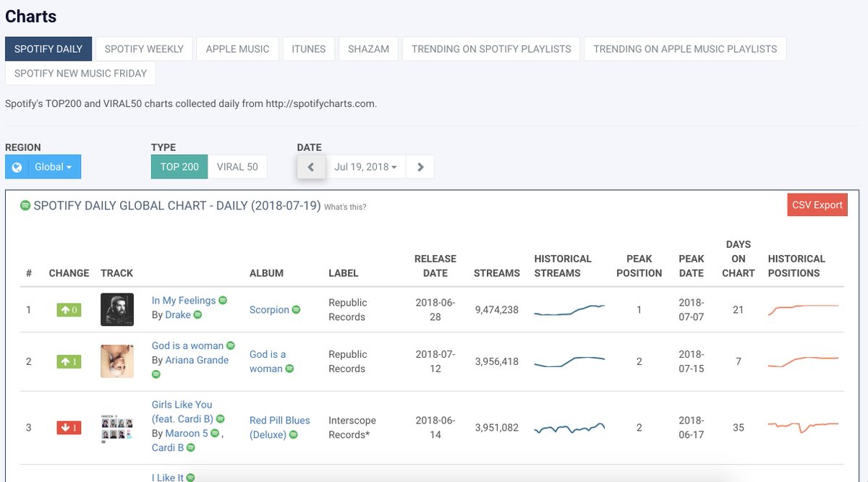Open Trending on Spotify Playlists tab

click(x=491, y=49)
